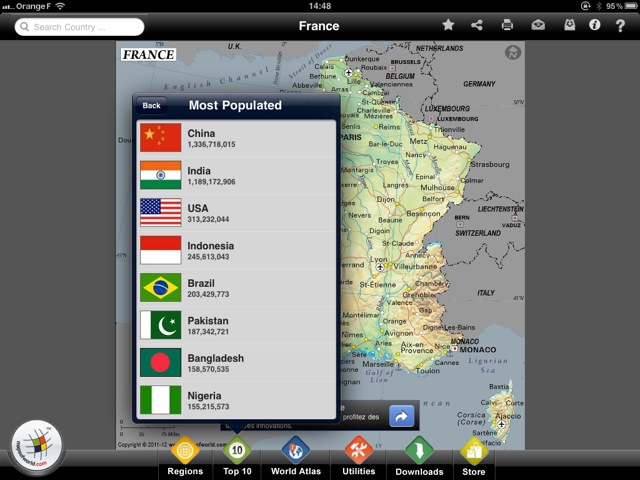Select China in the populated list
Image resolution: width=640 pixels, height=480 pixels.
point(236,139)
